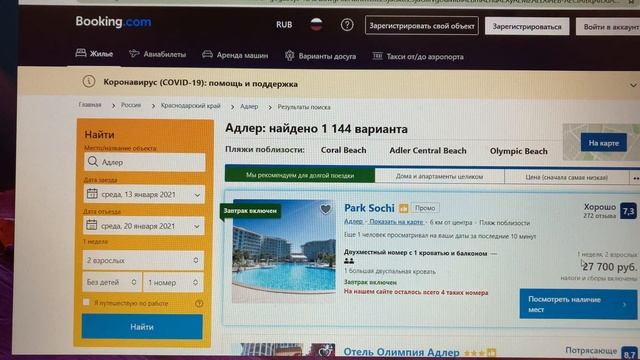Select the 'Варианты досуга' navigation tab
Image resolution: width=640 pixels, height=360 pixels.
pyautogui.click(x=320, y=56)
